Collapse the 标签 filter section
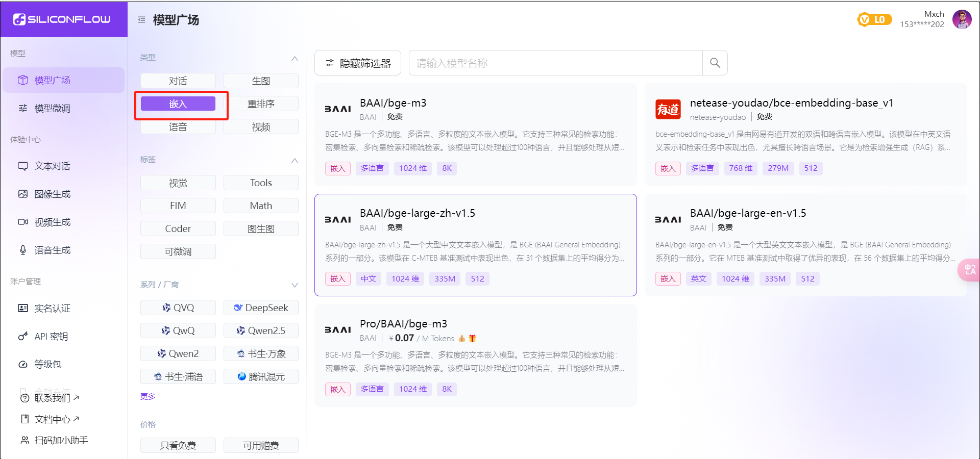The height and width of the screenshot is (459, 980). tap(295, 160)
